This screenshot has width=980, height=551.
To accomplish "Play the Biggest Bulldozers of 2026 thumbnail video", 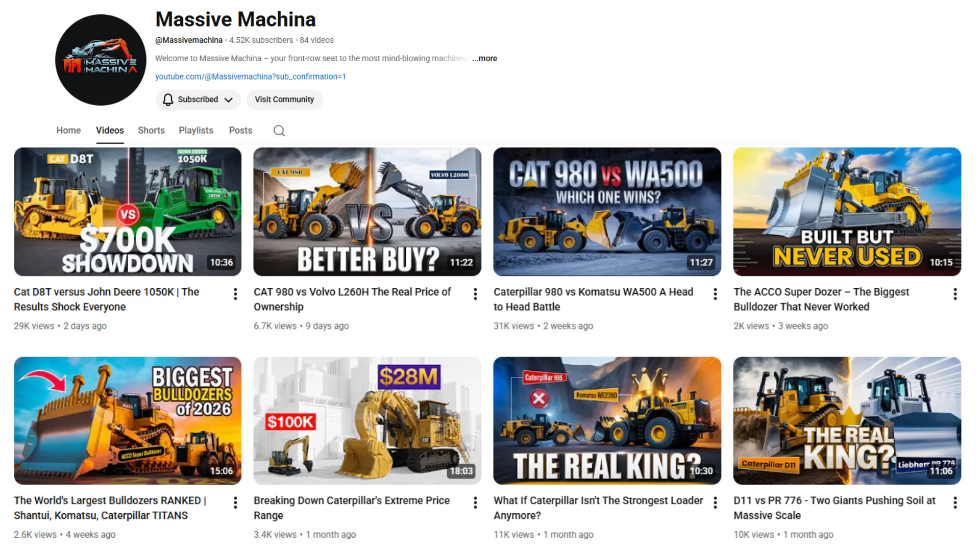I will click(x=128, y=420).
